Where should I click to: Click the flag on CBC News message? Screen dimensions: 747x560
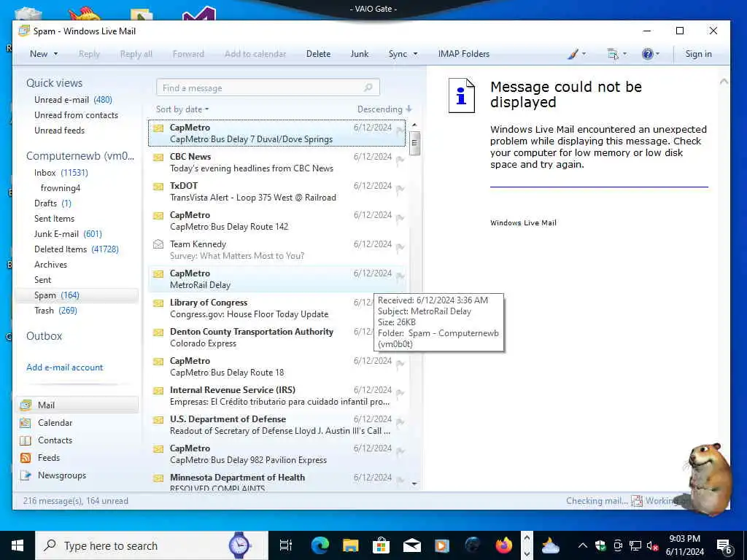click(x=400, y=160)
